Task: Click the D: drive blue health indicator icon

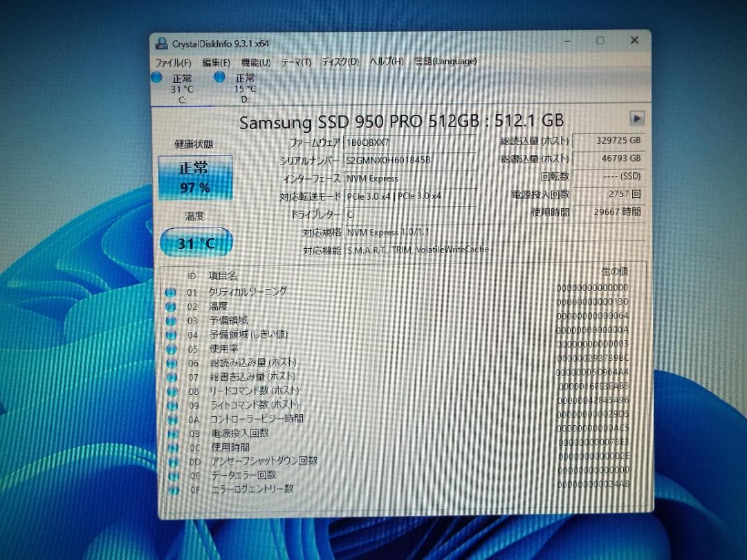Action: coord(219,77)
